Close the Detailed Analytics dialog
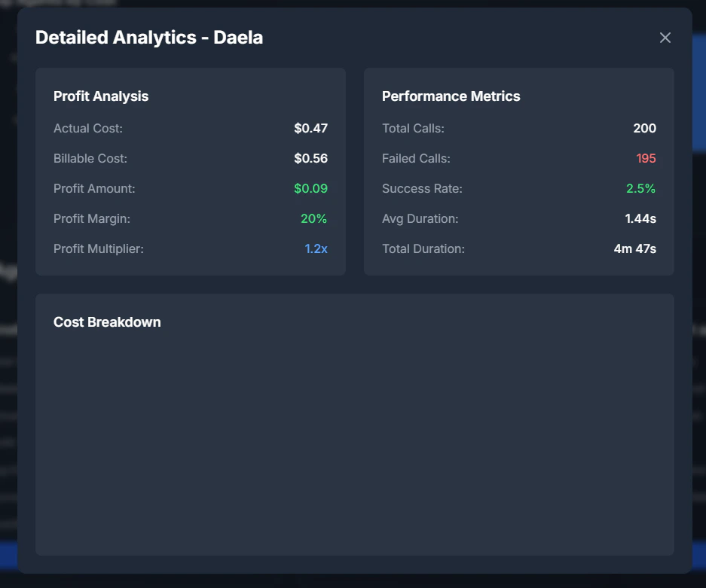This screenshot has width=706, height=588. [665, 37]
